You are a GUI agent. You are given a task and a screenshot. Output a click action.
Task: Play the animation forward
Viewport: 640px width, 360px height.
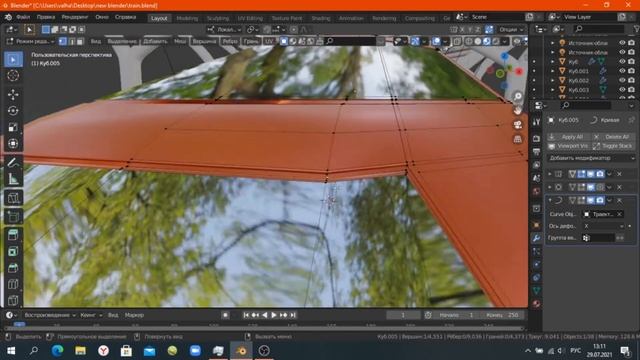coord(274,315)
